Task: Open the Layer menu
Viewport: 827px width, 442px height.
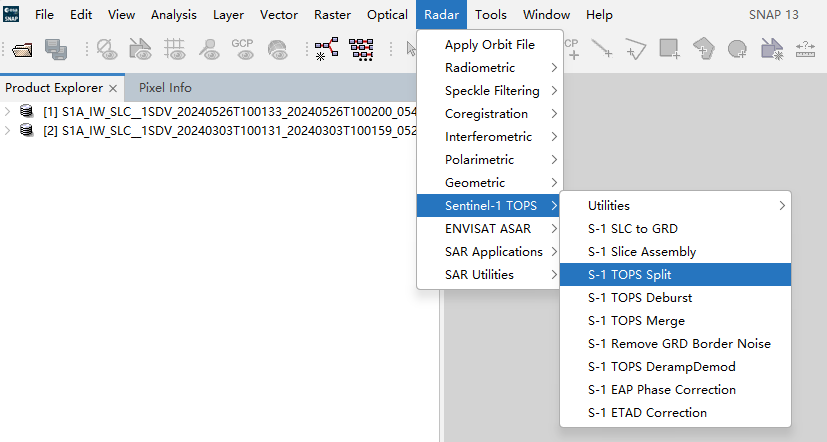Action: (x=228, y=14)
